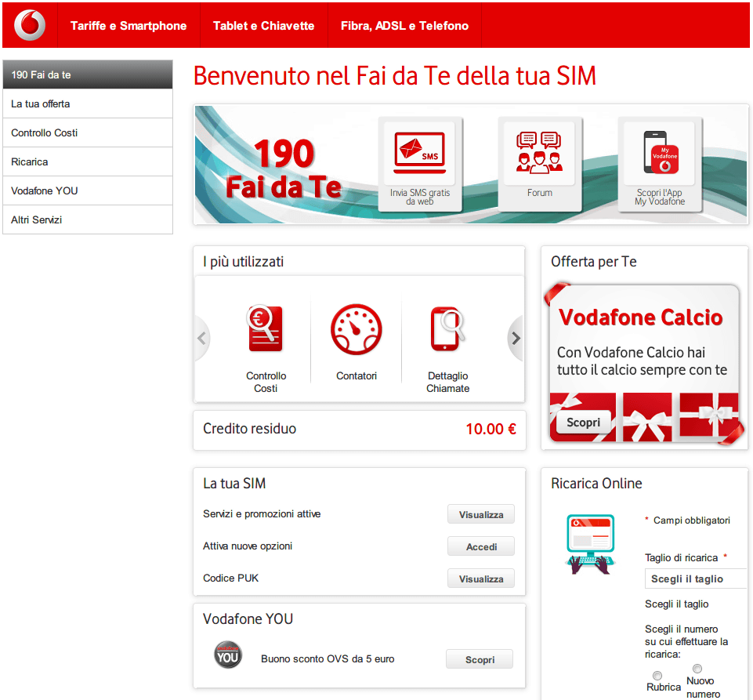753x700 pixels.
Task: Click the Benvenuto nel Fai da Te heading
Action: (395, 76)
